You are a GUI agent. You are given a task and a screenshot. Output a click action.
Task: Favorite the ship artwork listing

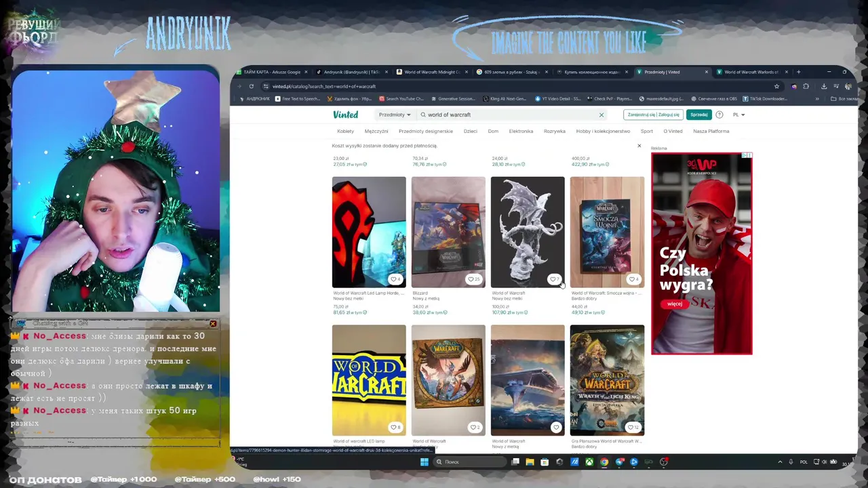[x=556, y=427]
